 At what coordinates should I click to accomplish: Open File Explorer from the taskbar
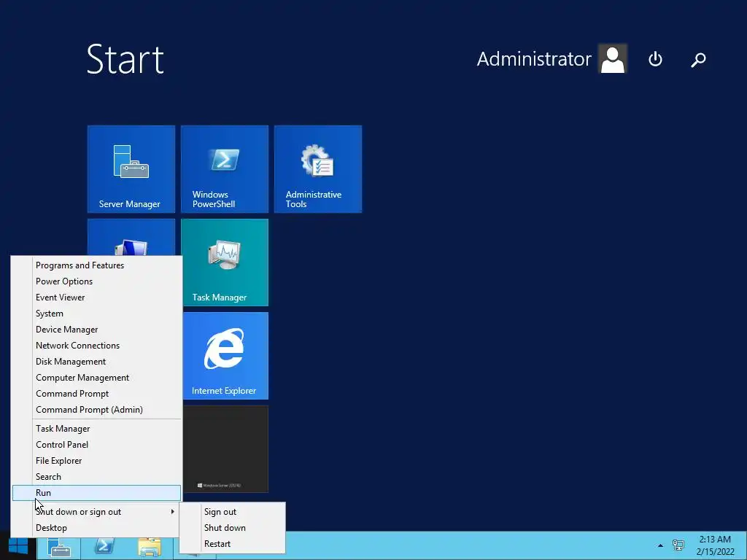pyautogui.click(x=149, y=546)
